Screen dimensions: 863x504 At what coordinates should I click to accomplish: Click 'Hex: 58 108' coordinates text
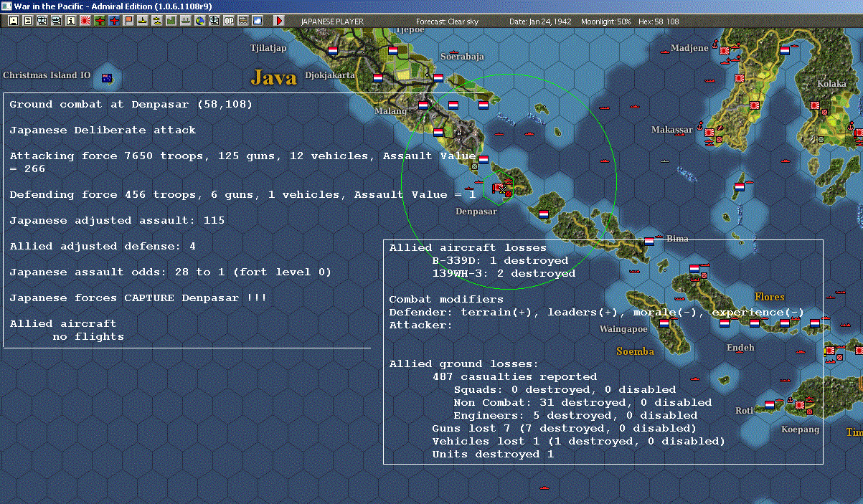pos(658,22)
